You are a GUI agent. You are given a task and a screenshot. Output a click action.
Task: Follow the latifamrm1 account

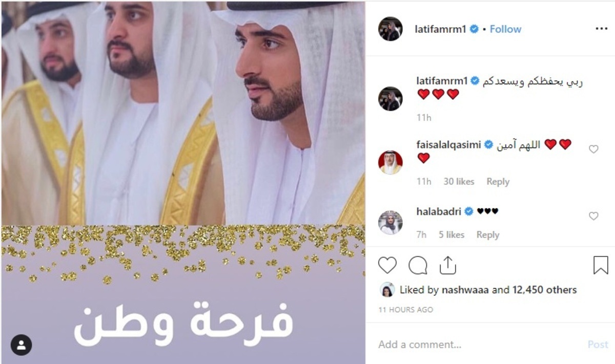click(x=505, y=29)
